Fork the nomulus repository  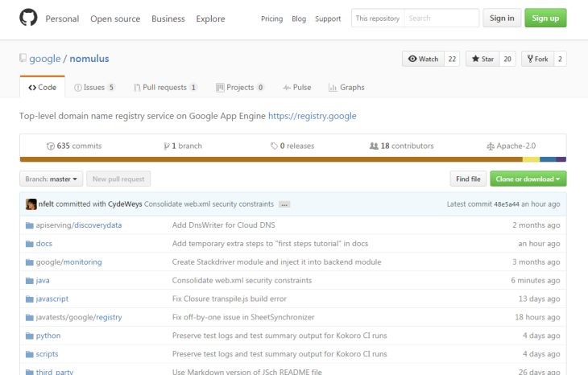(537, 59)
